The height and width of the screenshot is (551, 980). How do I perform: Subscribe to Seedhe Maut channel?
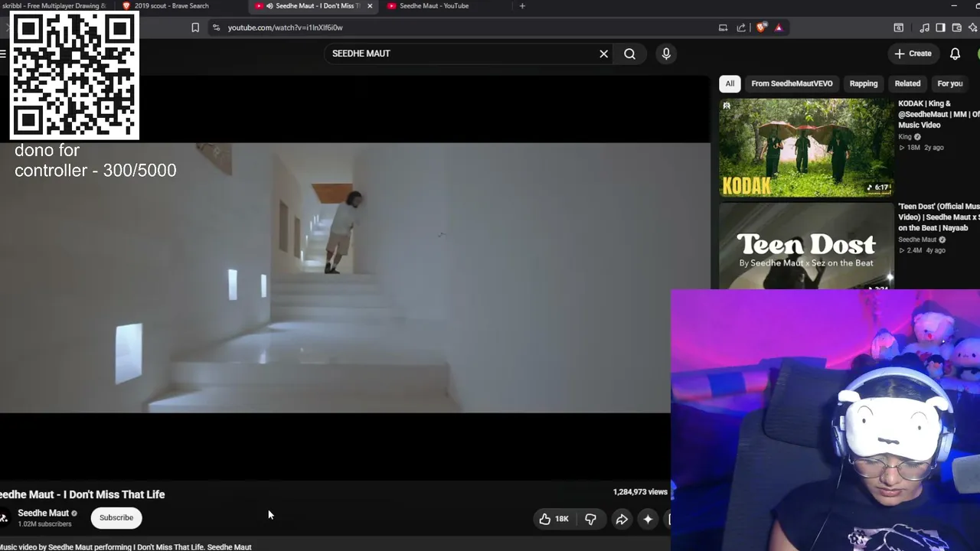(116, 517)
